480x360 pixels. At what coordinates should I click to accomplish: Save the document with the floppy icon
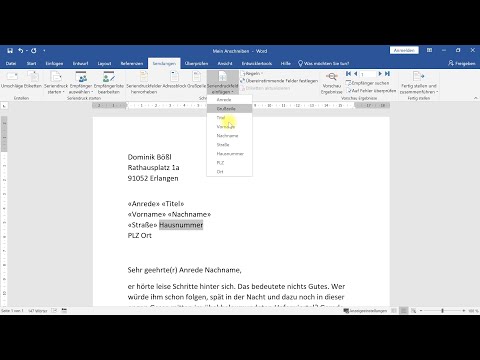coord(10,51)
